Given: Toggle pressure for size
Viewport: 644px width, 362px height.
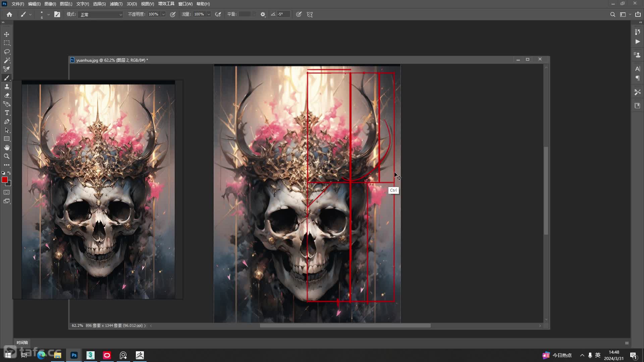Looking at the screenshot, I should [299, 14].
